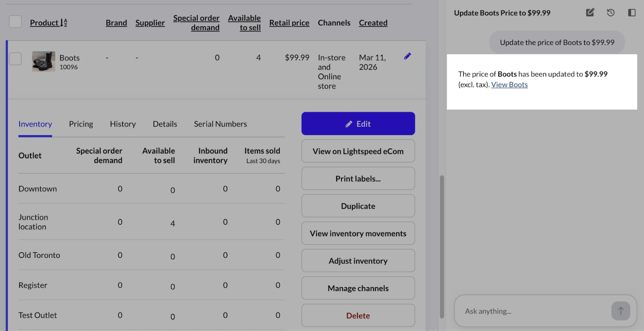Click the Old Toronto outlet row
The height and width of the screenshot is (331, 644).
151,255
